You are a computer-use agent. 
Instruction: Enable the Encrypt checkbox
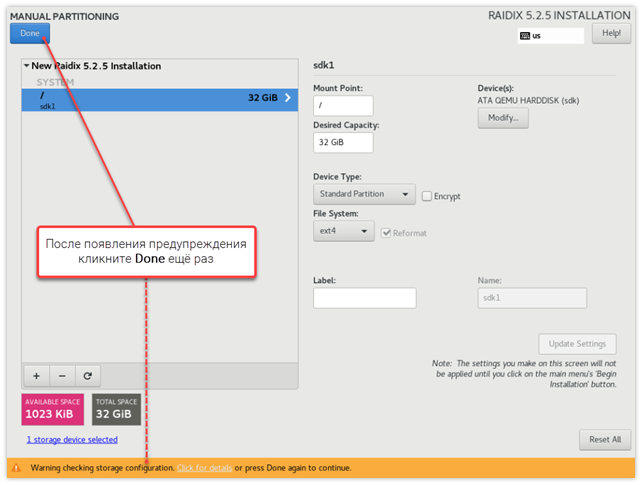coord(427,196)
